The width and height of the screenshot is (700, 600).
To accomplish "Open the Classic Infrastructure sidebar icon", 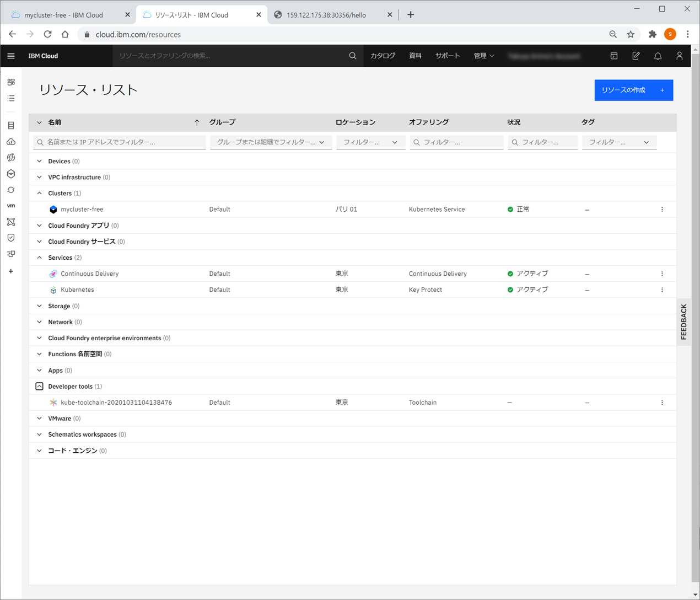I will 11,126.
